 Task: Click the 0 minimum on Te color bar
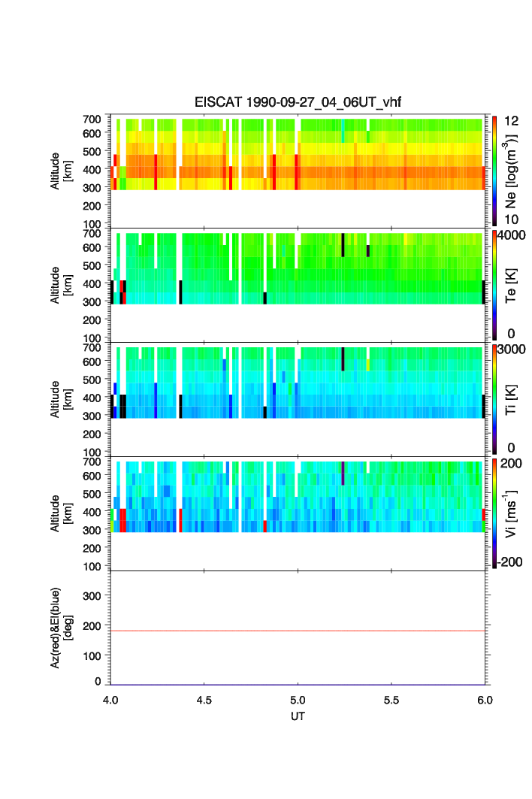(511, 334)
